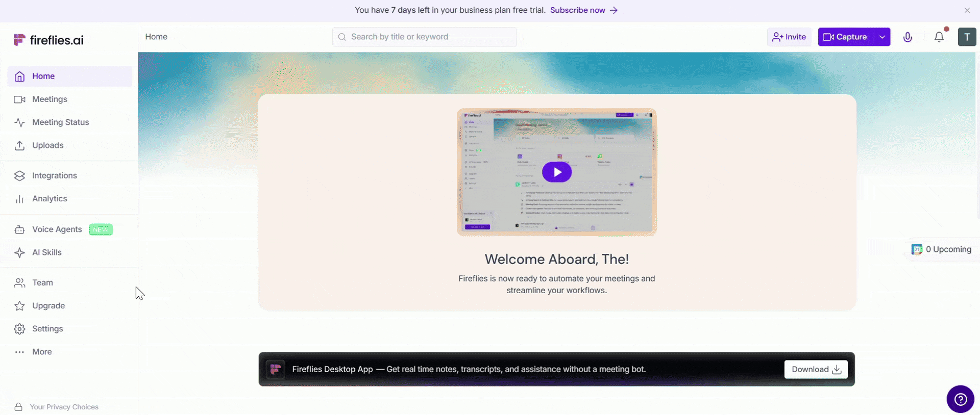Image resolution: width=980 pixels, height=415 pixels.
Task: Click the welcome video thumbnail's bottom edge
Action: 557,234
